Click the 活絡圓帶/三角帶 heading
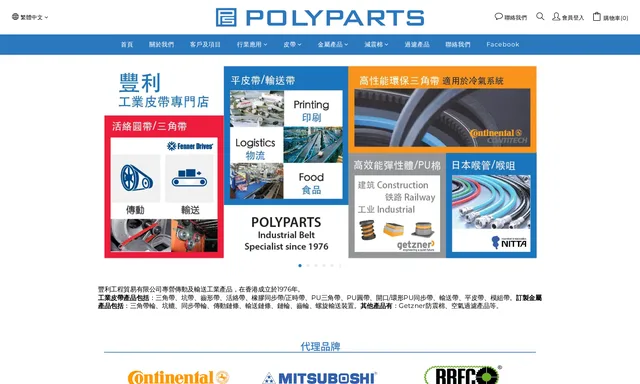The width and height of the screenshot is (640, 384). [149, 126]
